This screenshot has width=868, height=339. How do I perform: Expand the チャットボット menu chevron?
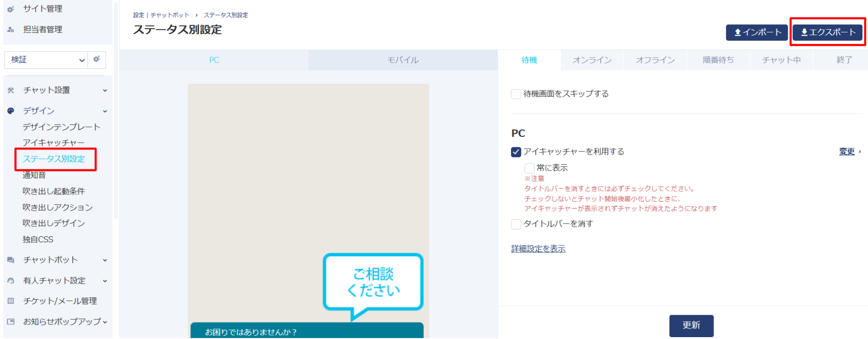(105, 260)
